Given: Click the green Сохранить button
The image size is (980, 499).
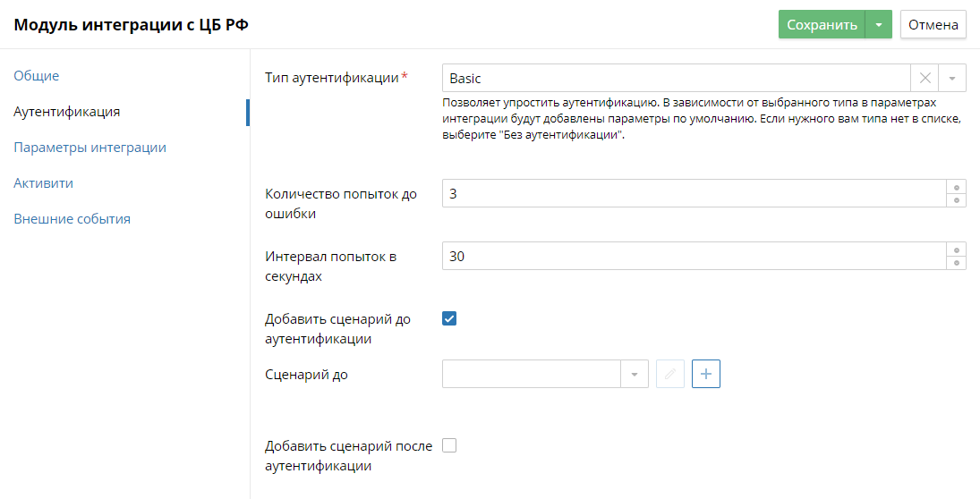Looking at the screenshot, I should pyautogui.click(x=822, y=24).
